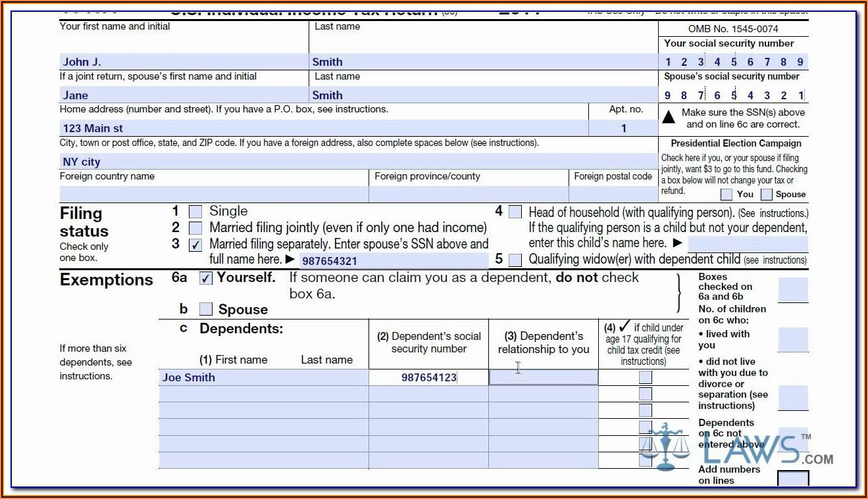Check the Presidential Election Campaign You box

(727, 195)
